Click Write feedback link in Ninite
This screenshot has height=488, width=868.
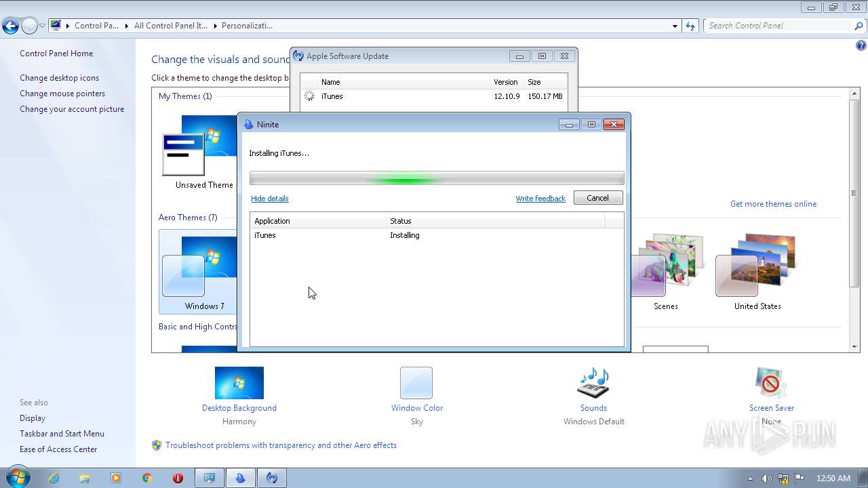(540, 199)
